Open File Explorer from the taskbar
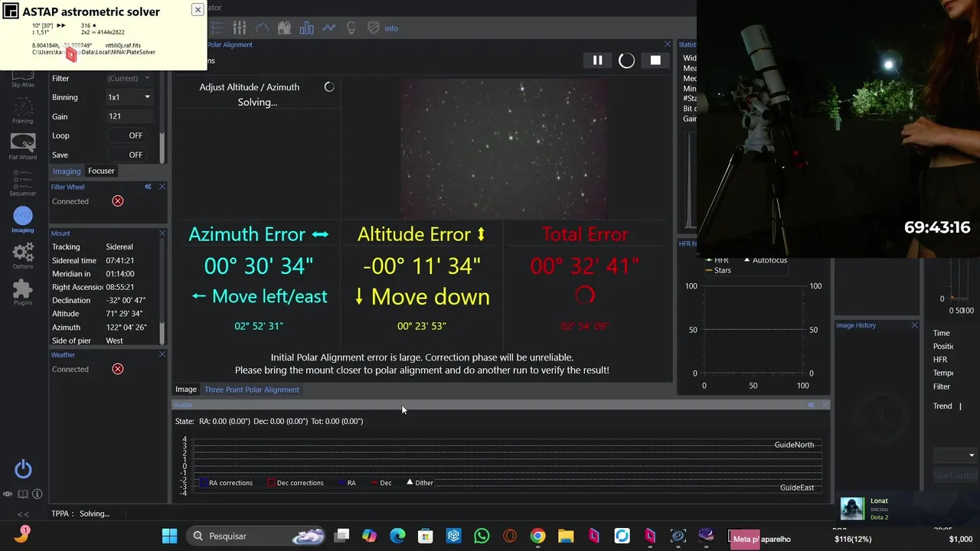This screenshot has width=980, height=551. click(x=566, y=536)
